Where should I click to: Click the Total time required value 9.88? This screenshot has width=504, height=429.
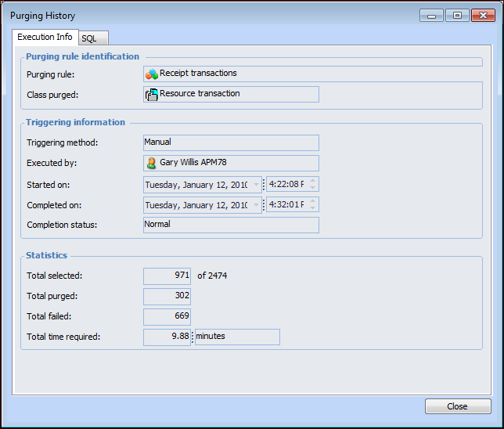click(x=167, y=337)
